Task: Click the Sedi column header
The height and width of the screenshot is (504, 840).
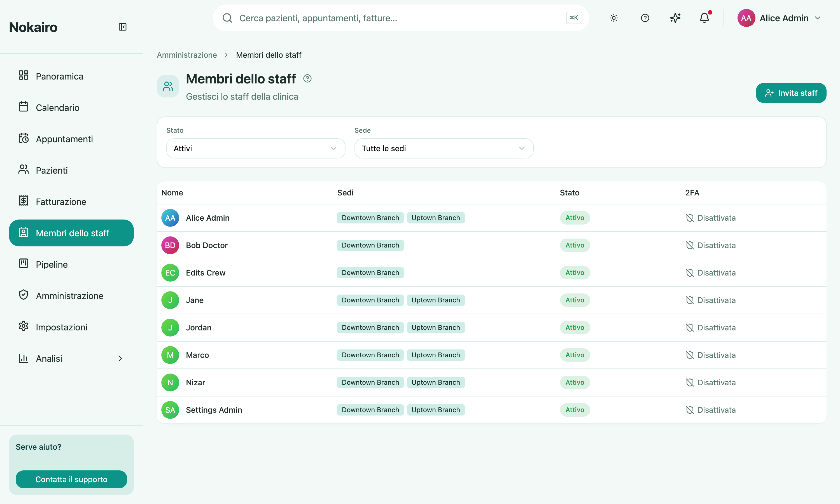Action: (x=345, y=193)
